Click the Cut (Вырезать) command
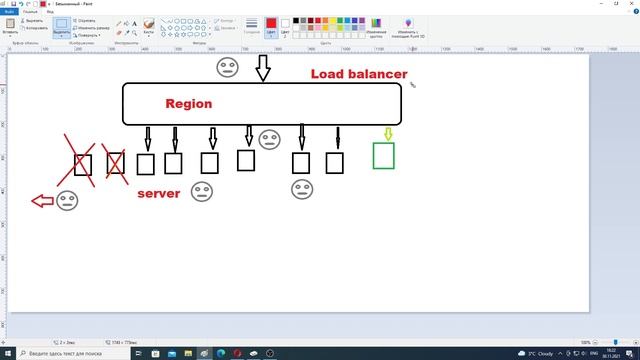Image resolution: width=640 pixels, height=360 pixels. 32,20
